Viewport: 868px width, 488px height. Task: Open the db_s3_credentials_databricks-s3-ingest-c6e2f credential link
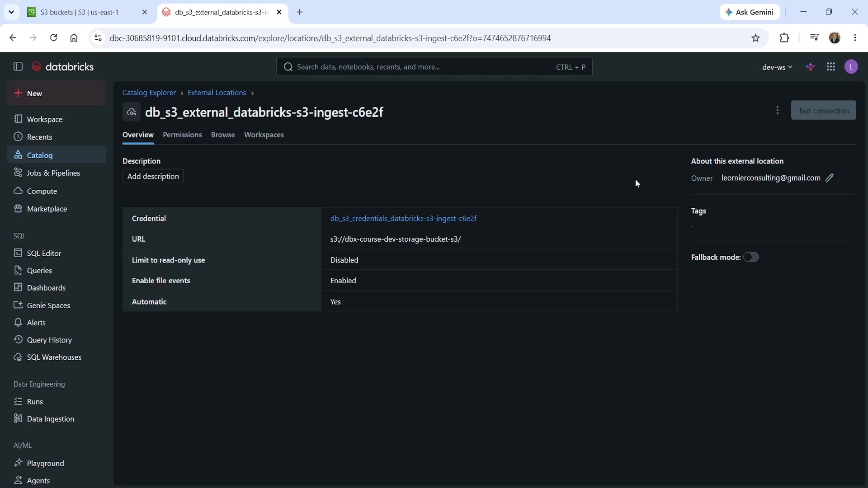coord(403,219)
